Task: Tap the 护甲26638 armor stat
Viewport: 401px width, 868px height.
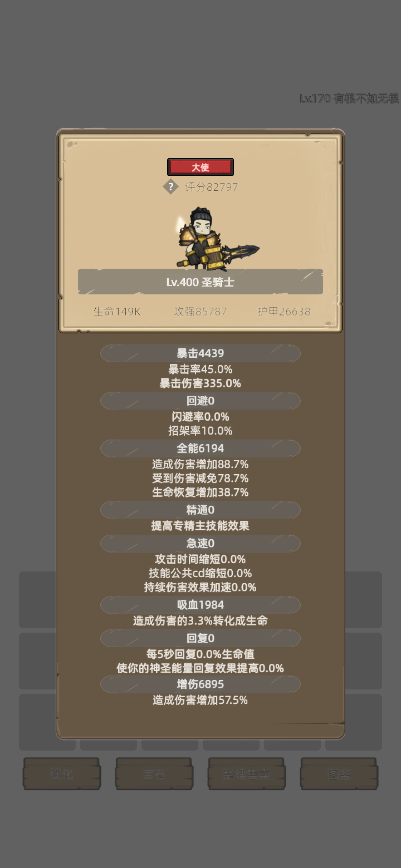Action: pos(284,312)
